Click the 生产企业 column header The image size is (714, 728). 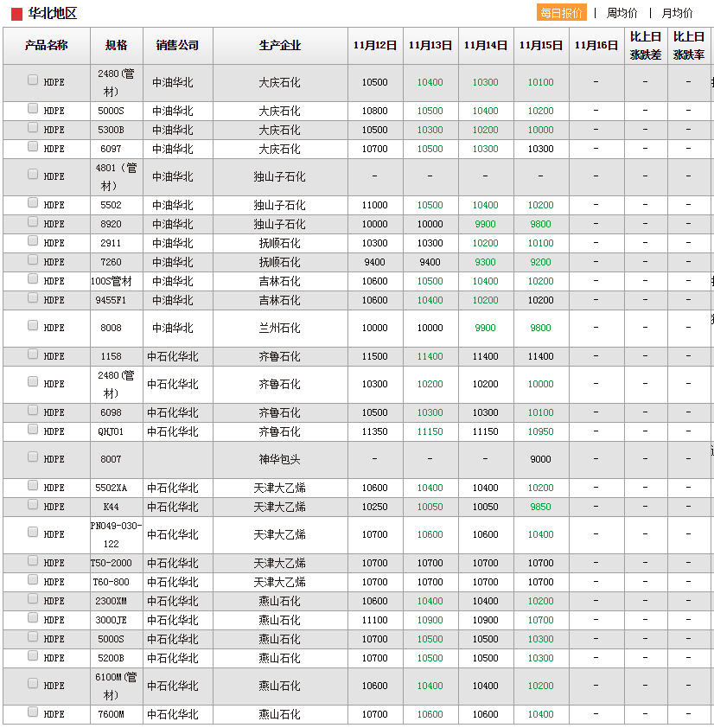pos(280,46)
